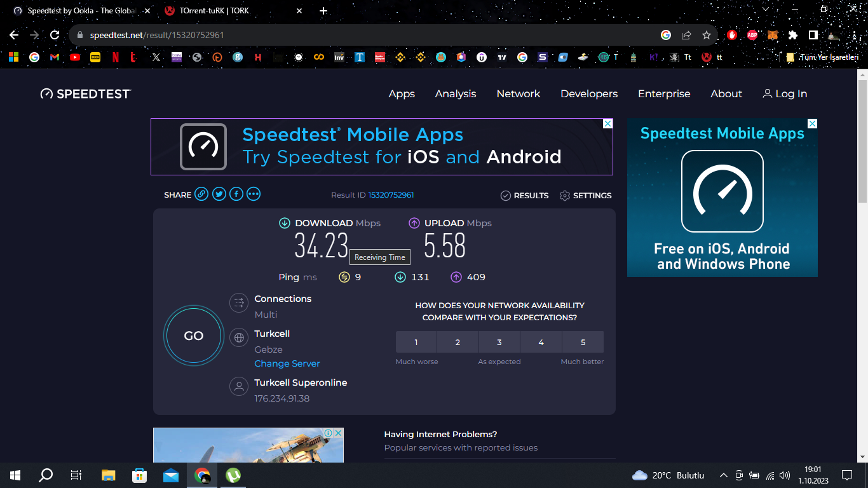Open the Adblock Plus extension
This screenshot has width=868, height=488.
pos(752,35)
